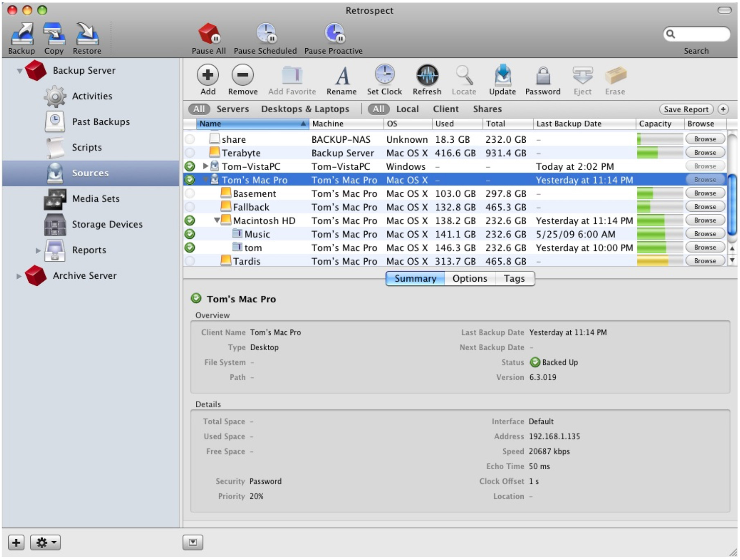Toggle status circle for share row
740x560 pixels.
pos(190,139)
